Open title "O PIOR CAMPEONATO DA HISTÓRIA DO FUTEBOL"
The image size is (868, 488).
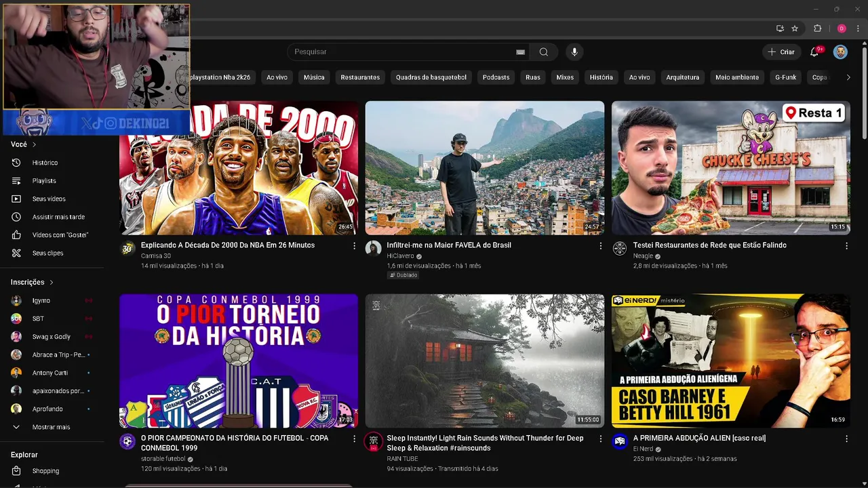pyautogui.click(x=235, y=443)
